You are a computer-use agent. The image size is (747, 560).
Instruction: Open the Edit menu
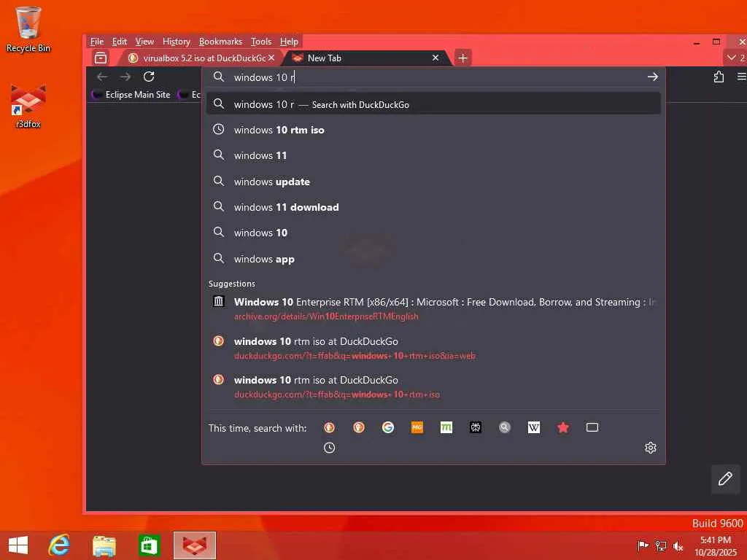click(120, 42)
